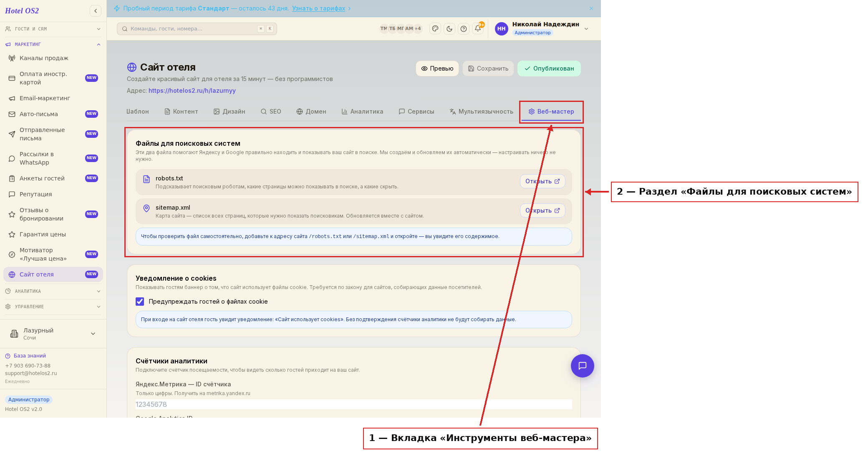
Task: Follow Узнать о тарифах link
Action: tap(318, 8)
